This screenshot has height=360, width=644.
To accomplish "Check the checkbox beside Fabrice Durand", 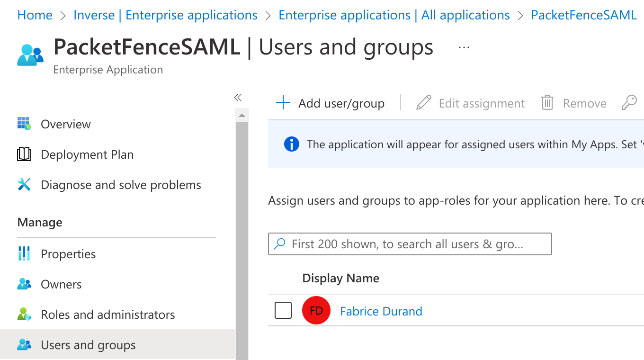I will [x=283, y=310].
